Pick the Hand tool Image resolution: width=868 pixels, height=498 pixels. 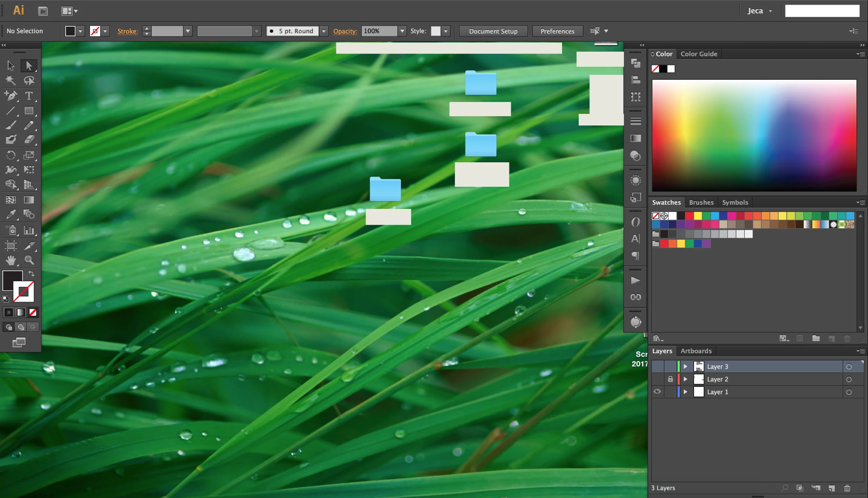[11, 260]
